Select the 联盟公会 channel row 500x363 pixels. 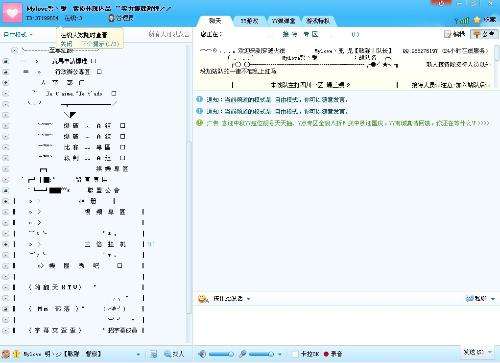(x=103, y=190)
